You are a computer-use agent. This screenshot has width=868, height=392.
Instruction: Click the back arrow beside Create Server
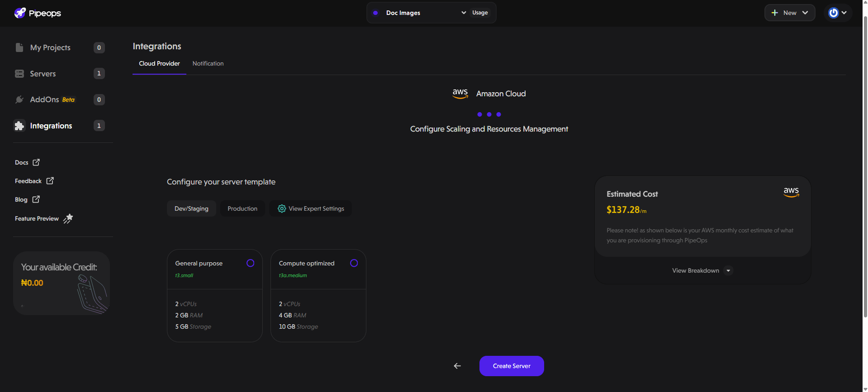(x=457, y=366)
